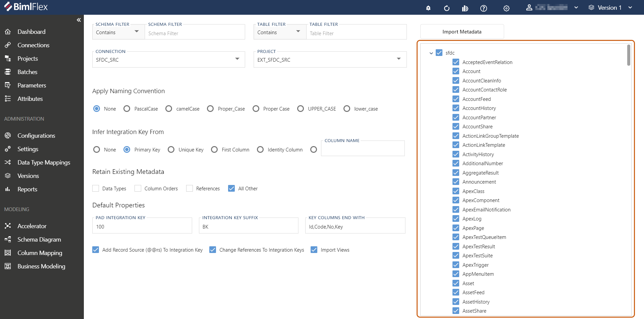This screenshot has height=319, width=644.
Task: Open help via the question mark icon
Action: coord(484,8)
